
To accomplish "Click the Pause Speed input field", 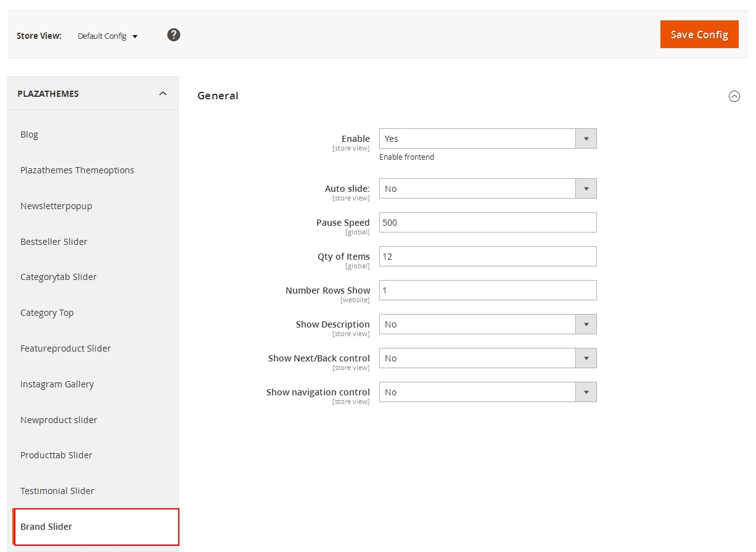I will [487, 223].
